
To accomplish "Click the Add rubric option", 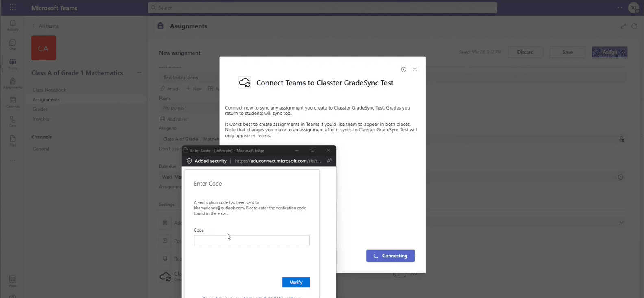I will coord(174,119).
